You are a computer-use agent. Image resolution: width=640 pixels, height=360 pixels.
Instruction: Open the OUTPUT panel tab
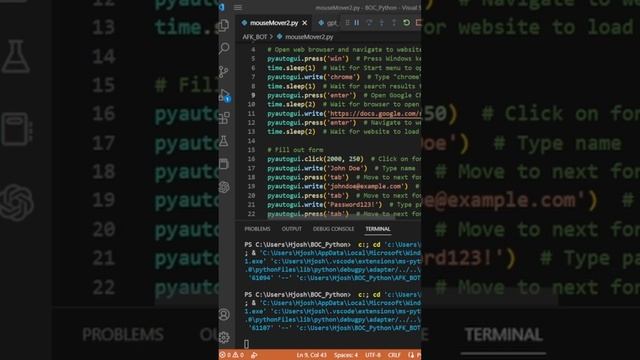pyautogui.click(x=291, y=229)
